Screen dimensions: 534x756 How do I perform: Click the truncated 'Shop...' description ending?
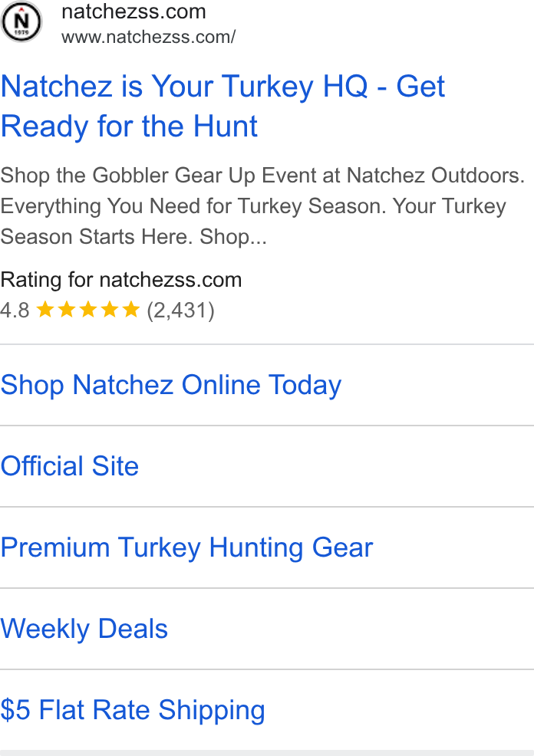tap(233, 237)
